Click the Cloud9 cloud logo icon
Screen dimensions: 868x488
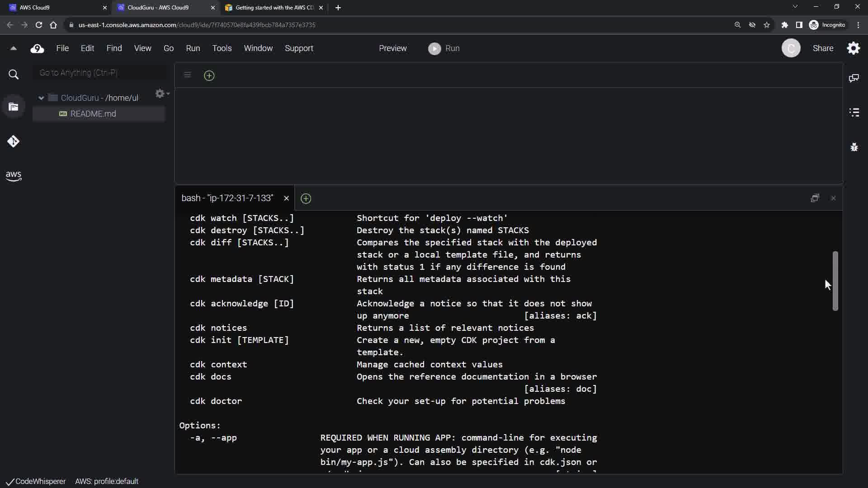[x=37, y=48]
